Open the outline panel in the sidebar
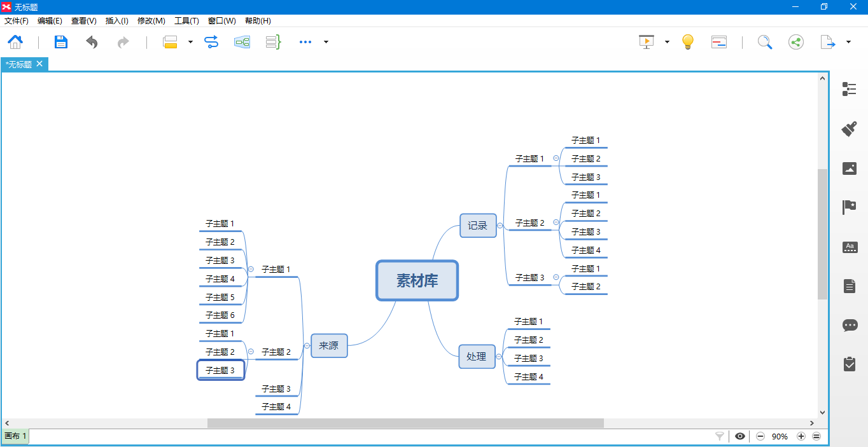This screenshot has height=447, width=868. (849, 89)
